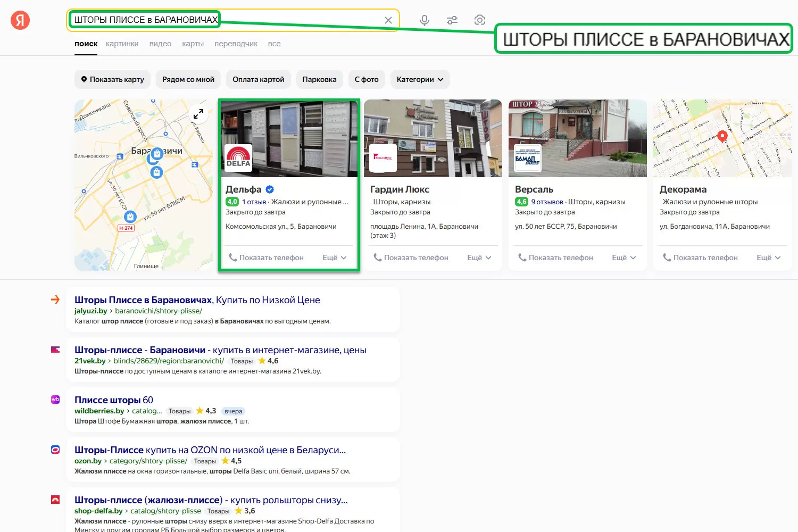This screenshot has height=532, width=798.
Task: Toggle the Рядом со мной filter
Action: coord(188,79)
